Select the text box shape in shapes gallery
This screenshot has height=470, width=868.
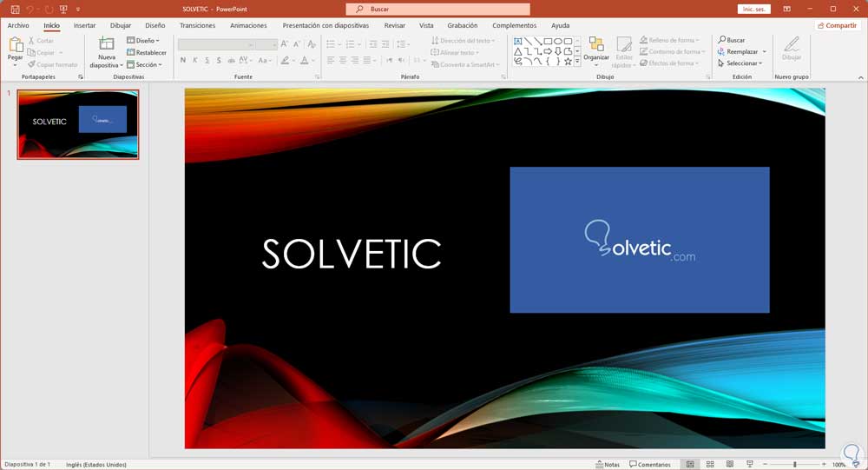coord(517,41)
